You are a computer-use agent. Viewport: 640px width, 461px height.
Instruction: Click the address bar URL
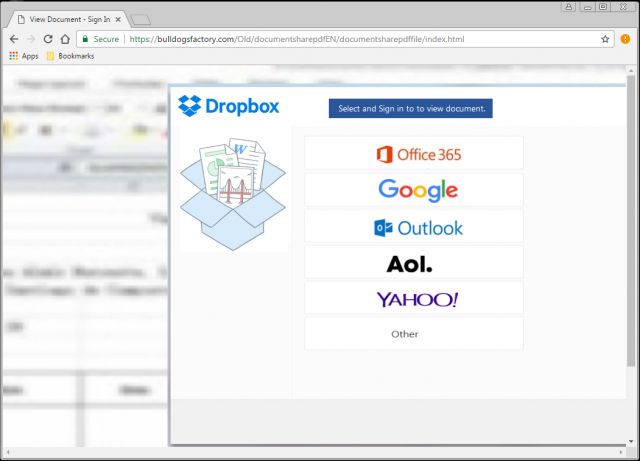click(x=297, y=39)
